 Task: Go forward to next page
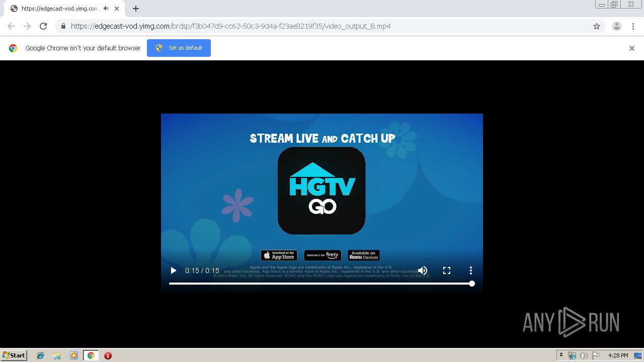pyautogui.click(x=27, y=26)
